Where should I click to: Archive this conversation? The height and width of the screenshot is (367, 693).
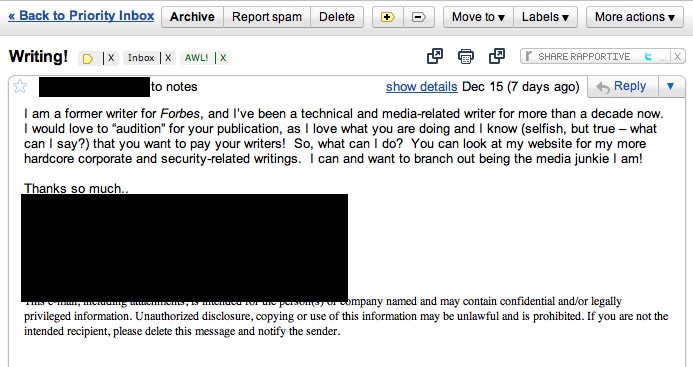point(192,17)
